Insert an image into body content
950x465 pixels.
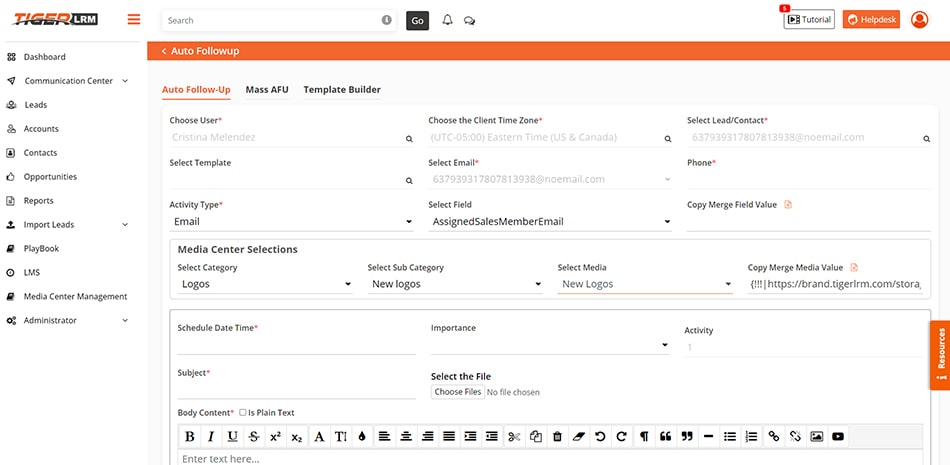(817, 436)
